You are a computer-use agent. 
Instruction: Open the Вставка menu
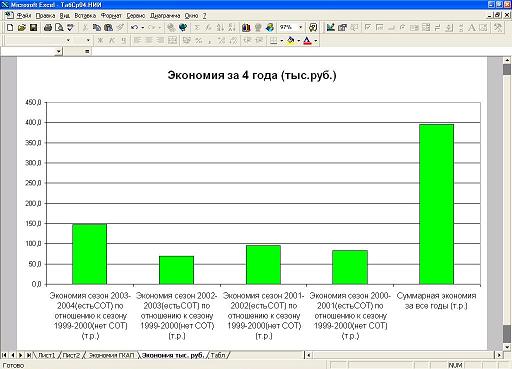pyautogui.click(x=85, y=16)
